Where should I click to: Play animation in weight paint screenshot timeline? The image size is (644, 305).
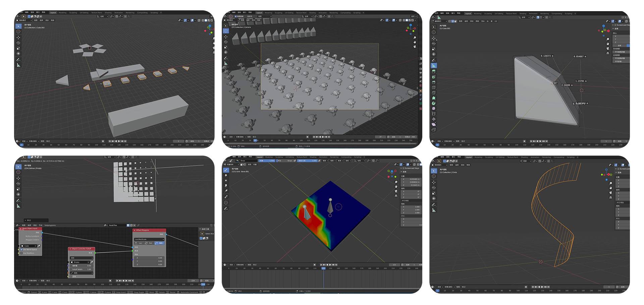pos(330,264)
